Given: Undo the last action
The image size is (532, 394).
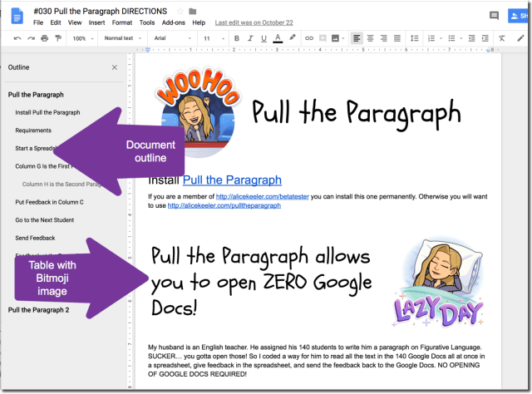Looking at the screenshot, I should 17,38.
